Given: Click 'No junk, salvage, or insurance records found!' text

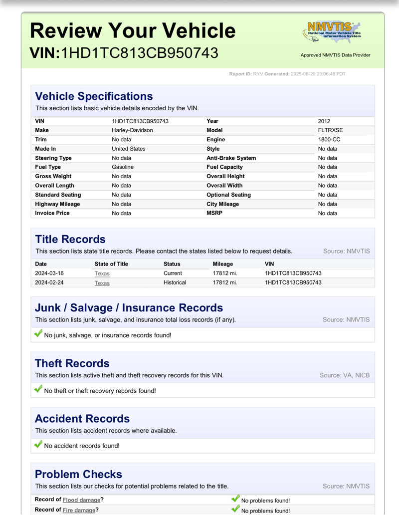Looking at the screenshot, I should [107, 335].
